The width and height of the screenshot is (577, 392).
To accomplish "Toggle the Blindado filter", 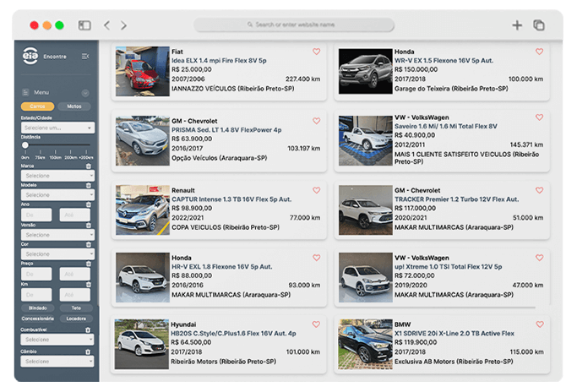I will (x=37, y=308).
